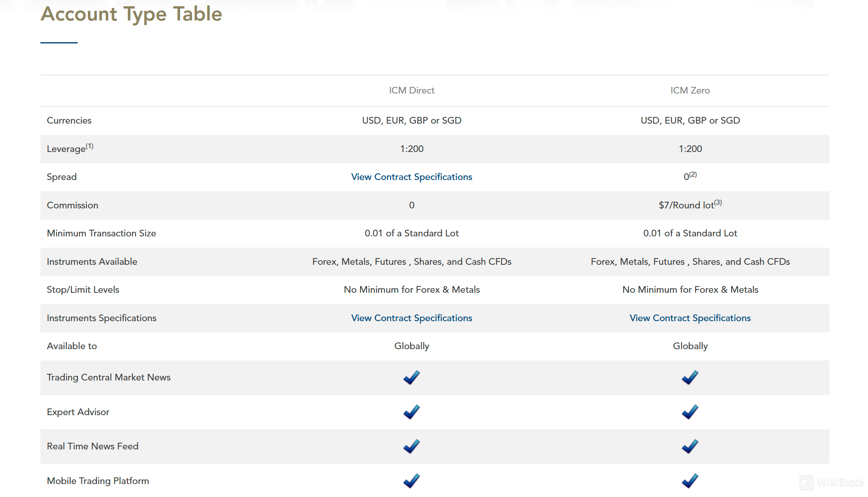This screenshot has width=868, height=497.
Task: Click ICM Zero leverage value 1:200
Action: [x=690, y=149]
